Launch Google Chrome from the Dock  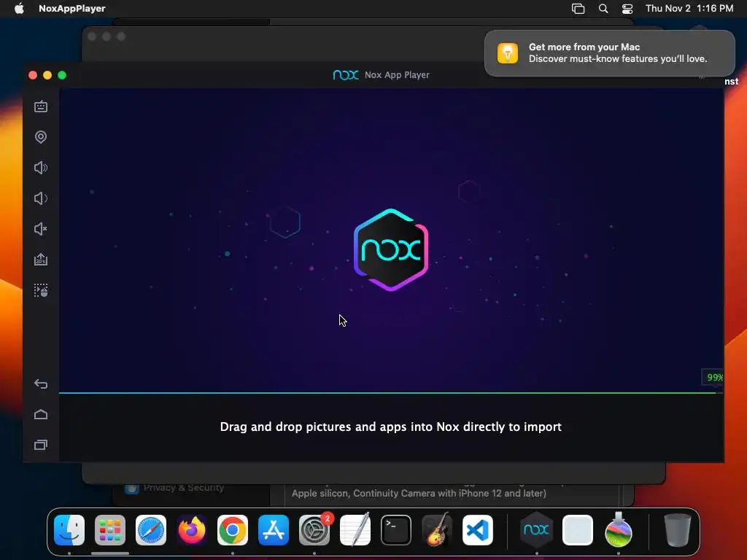click(x=233, y=530)
